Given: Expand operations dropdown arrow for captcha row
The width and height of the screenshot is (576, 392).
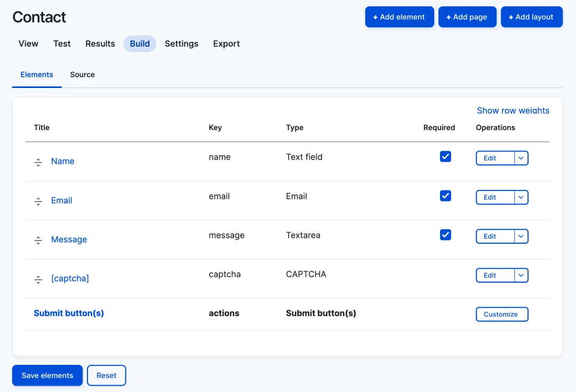Looking at the screenshot, I should 521,275.
